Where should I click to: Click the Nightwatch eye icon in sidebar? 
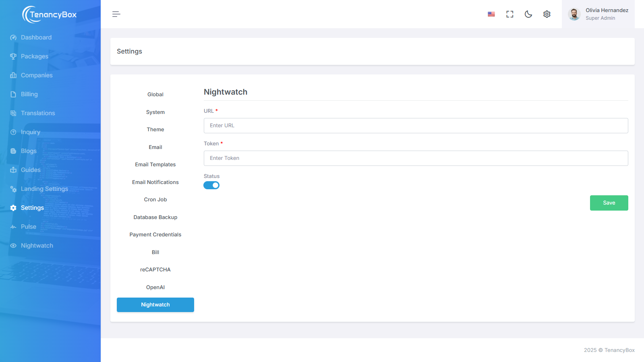click(x=13, y=246)
